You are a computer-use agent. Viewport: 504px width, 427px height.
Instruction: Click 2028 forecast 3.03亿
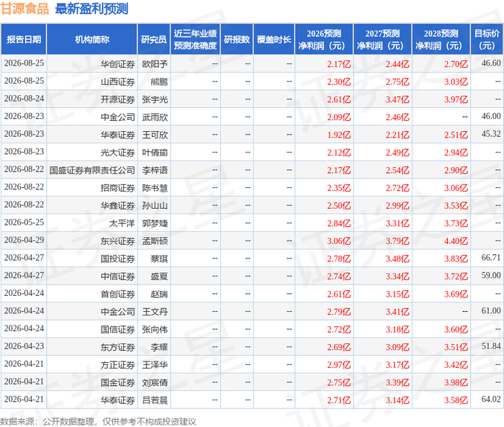coord(456,82)
